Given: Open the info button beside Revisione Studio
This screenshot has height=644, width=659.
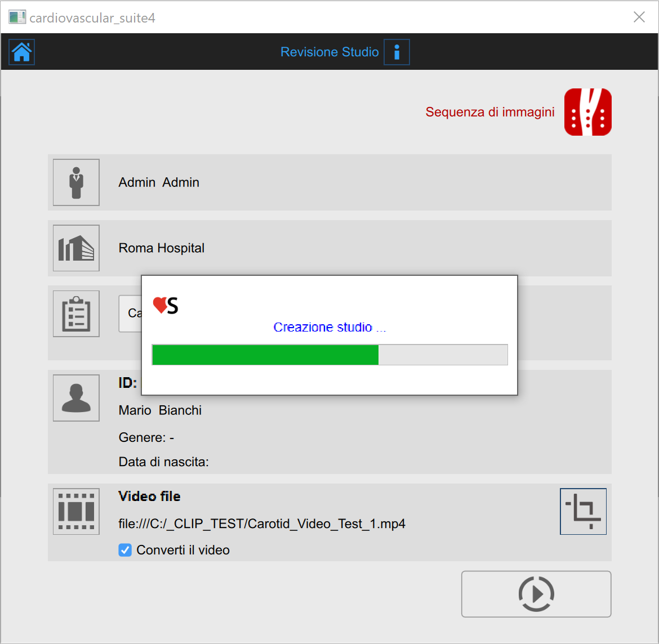Looking at the screenshot, I should (x=397, y=52).
